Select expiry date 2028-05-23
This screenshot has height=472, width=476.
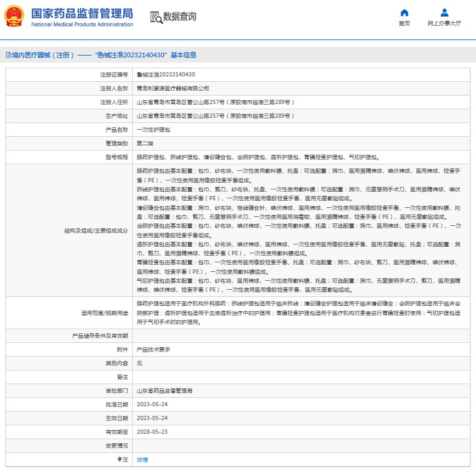pyautogui.click(x=152, y=431)
